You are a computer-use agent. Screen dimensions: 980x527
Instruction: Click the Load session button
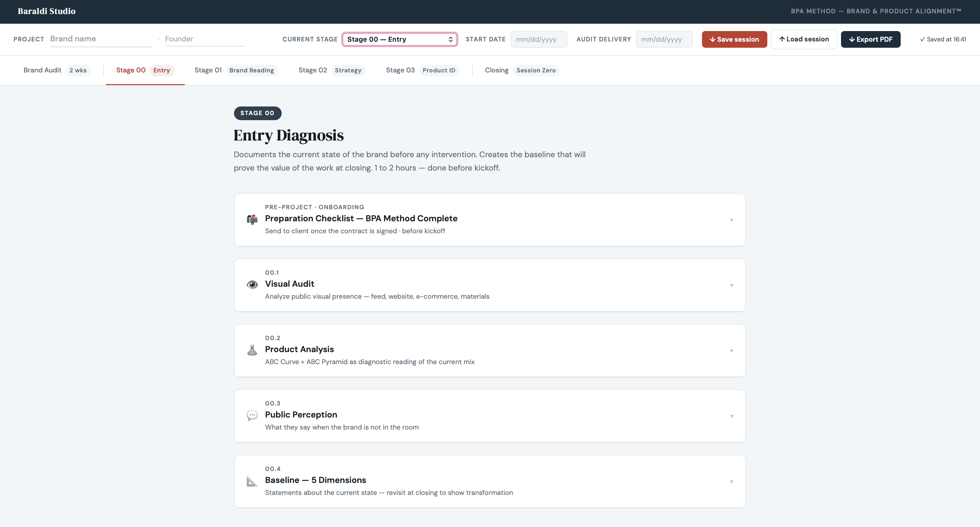point(803,39)
